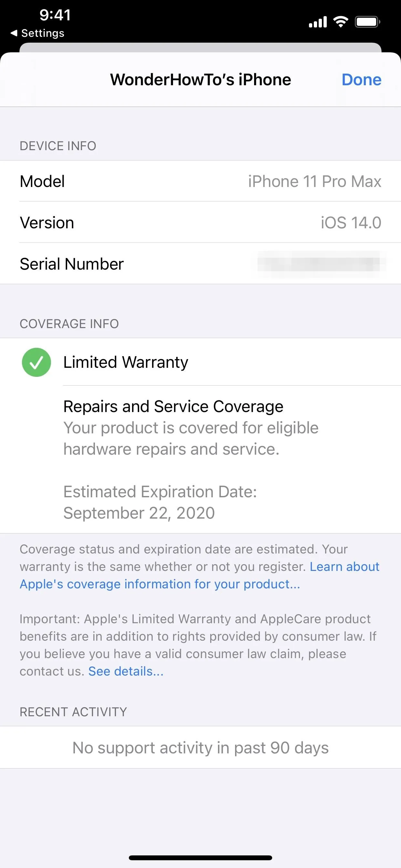
Task: Tap the home indicator bar
Action: click(x=200, y=858)
